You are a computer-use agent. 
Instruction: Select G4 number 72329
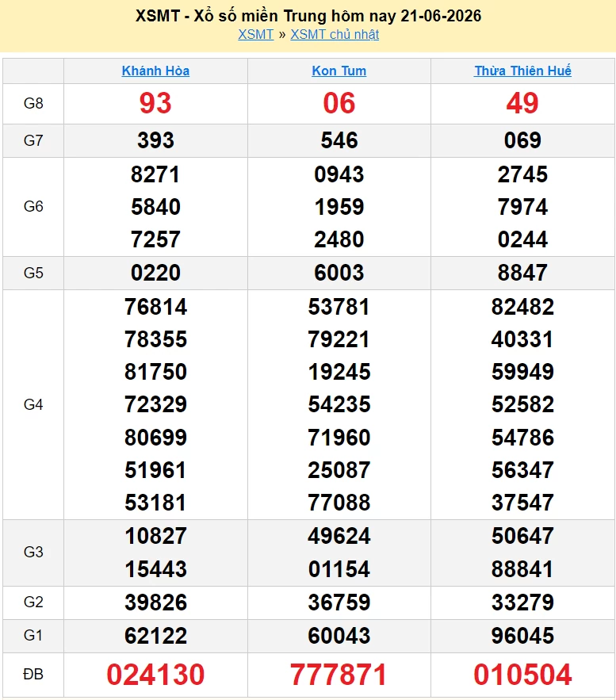[x=156, y=405]
